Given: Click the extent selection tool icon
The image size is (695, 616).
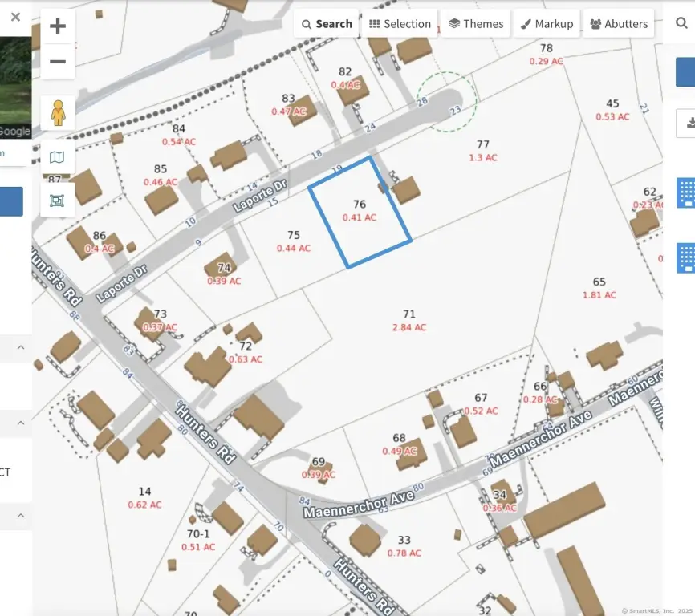Looking at the screenshot, I should click(x=58, y=201).
